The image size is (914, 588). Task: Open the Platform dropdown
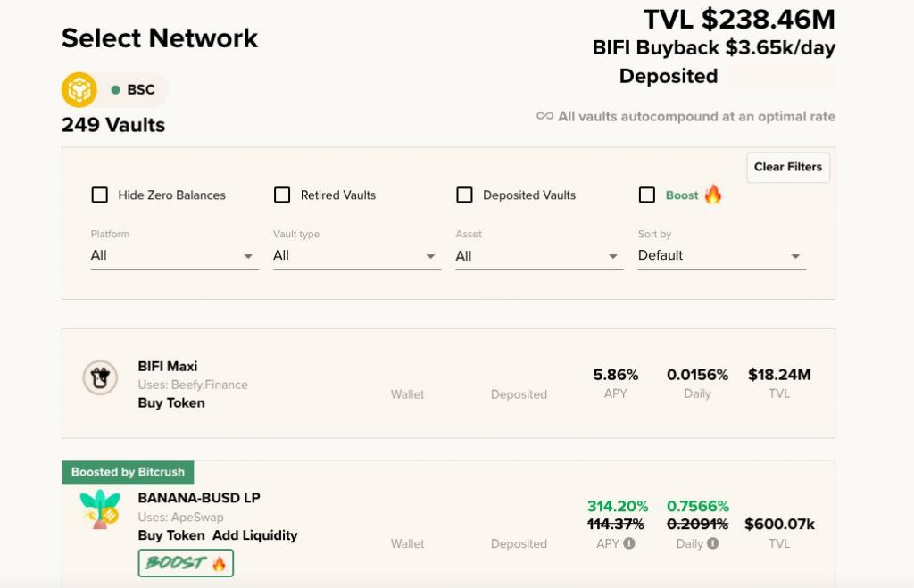point(174,255)
